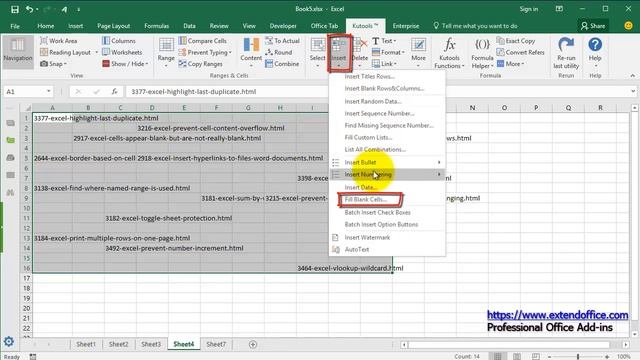Open the Worksheets tool
640x360 pixels.
pos(122,52)
